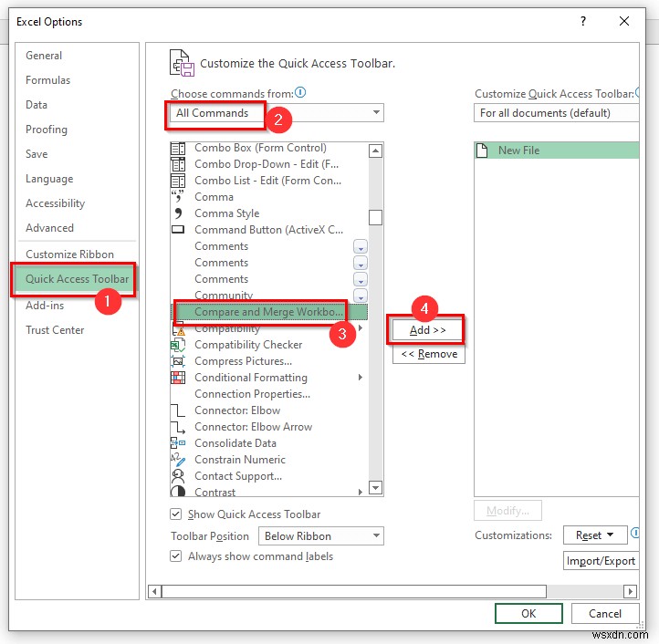Screen dimensions: 659x644
Task: Open the Trust Center category
Action: click(55, 330)
